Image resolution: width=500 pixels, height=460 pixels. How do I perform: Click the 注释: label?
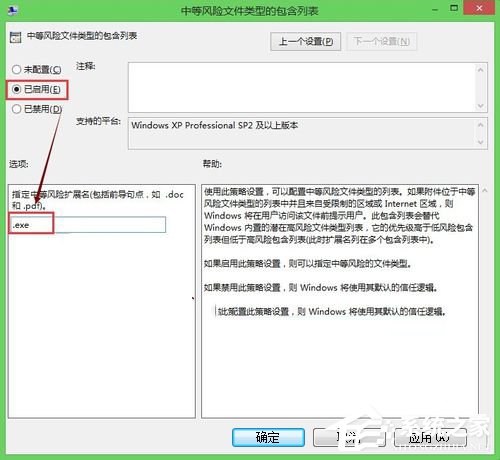tap(86, 66)
